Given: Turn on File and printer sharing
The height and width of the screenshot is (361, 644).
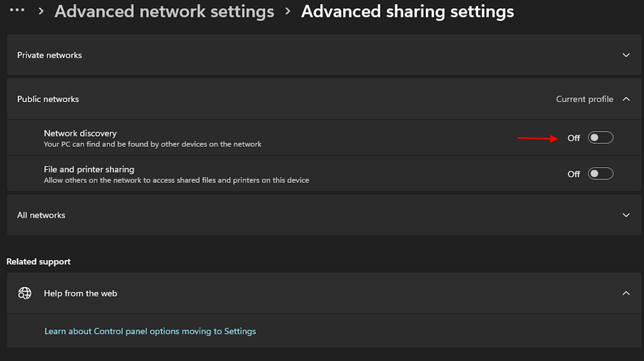Looking at the screenshot, I should pyautogui.click(x=600, y=173).
